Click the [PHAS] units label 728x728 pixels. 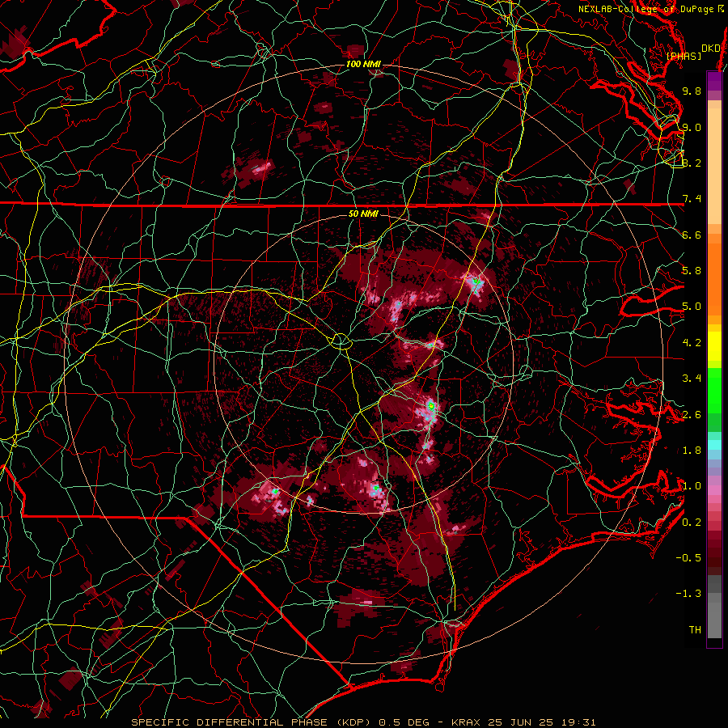(684, 56)
